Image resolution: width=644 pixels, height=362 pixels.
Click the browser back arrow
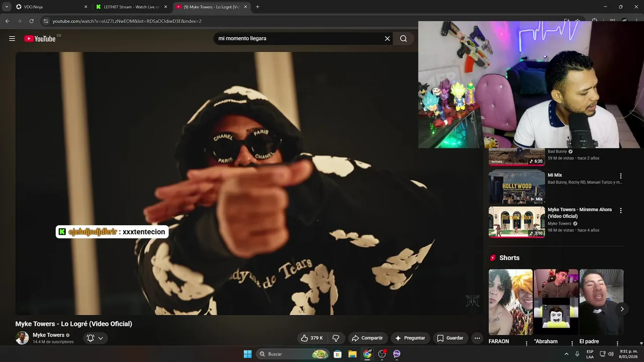(7, 21)
